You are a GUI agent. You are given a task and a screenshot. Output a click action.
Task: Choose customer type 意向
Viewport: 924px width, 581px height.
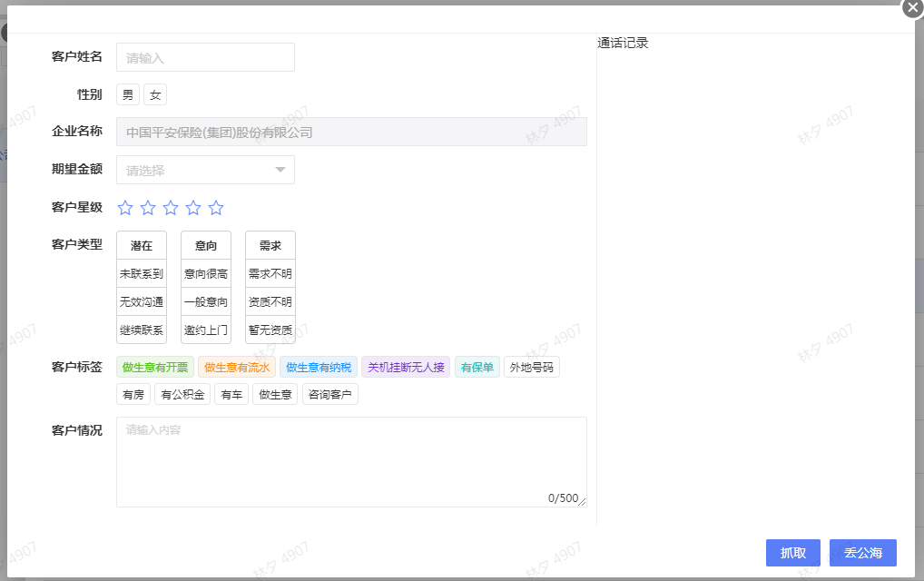pyautogui.click(x=206, y=245)
